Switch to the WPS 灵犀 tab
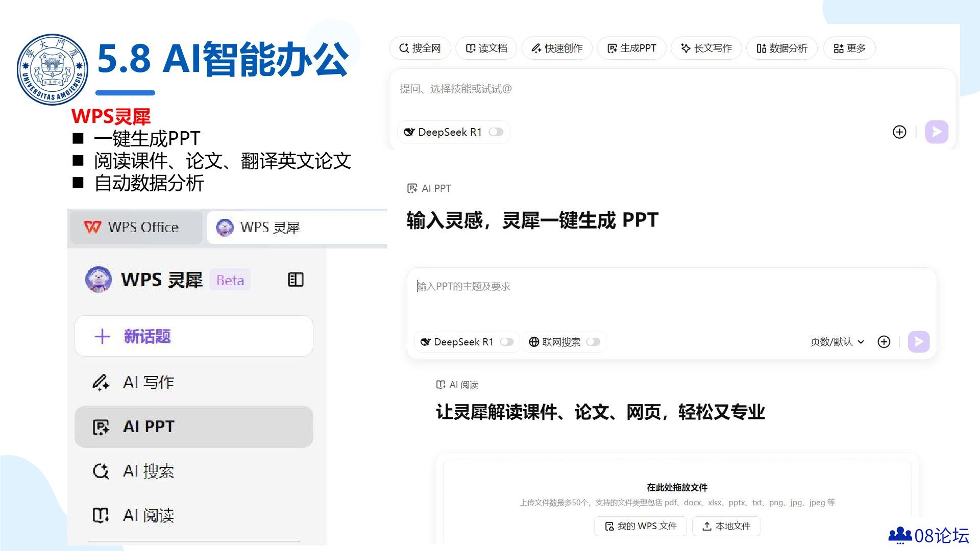The image size is (980, 551). [296, 227]
